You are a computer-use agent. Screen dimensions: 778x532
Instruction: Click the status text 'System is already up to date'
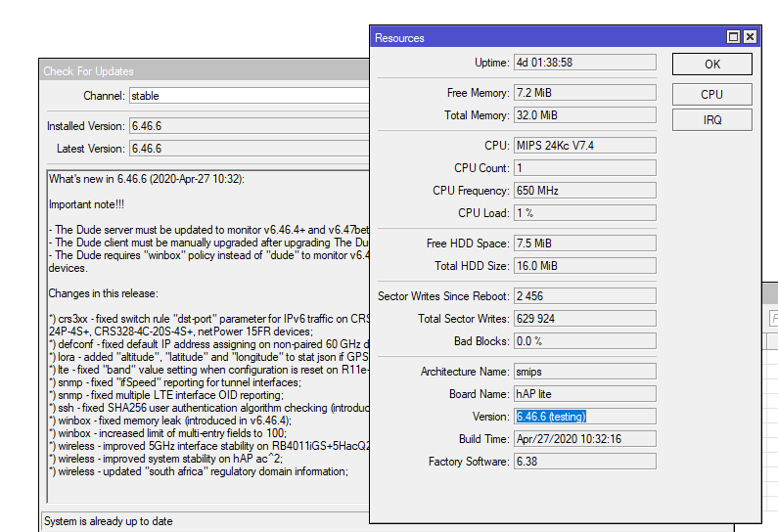pos(109,521)
